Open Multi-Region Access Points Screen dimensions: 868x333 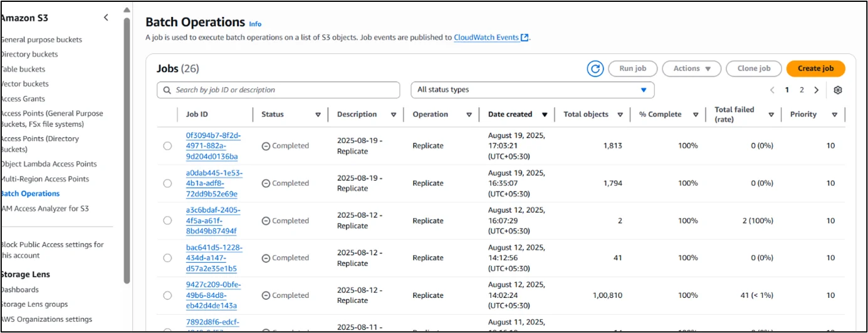coord(45,179)
